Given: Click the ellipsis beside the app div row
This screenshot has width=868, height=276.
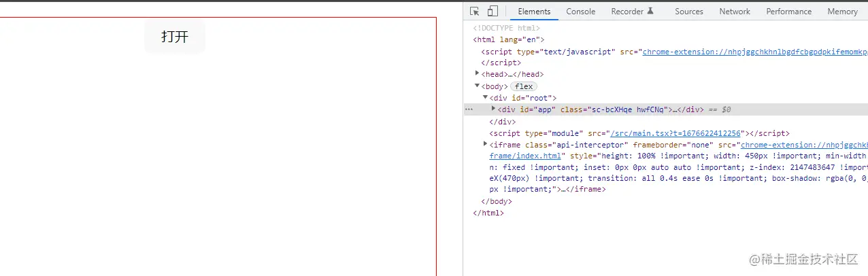Looking at the screenshot, I should pyautogui.click(x=469, y=109).
